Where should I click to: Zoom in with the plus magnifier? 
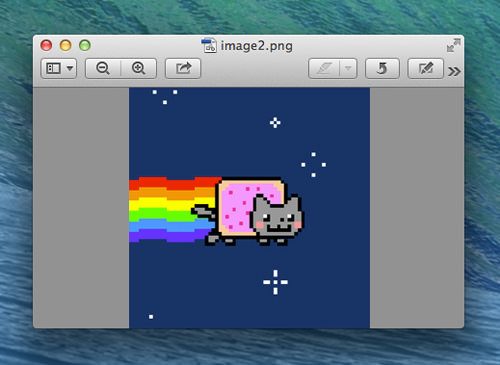[139, 68]
